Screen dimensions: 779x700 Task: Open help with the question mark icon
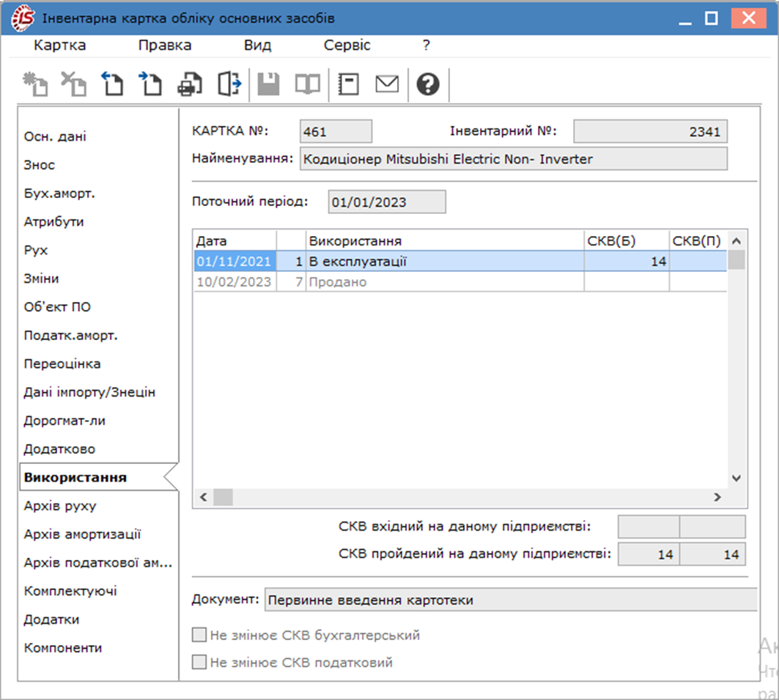pyautogui.click(x=428, y=84)
